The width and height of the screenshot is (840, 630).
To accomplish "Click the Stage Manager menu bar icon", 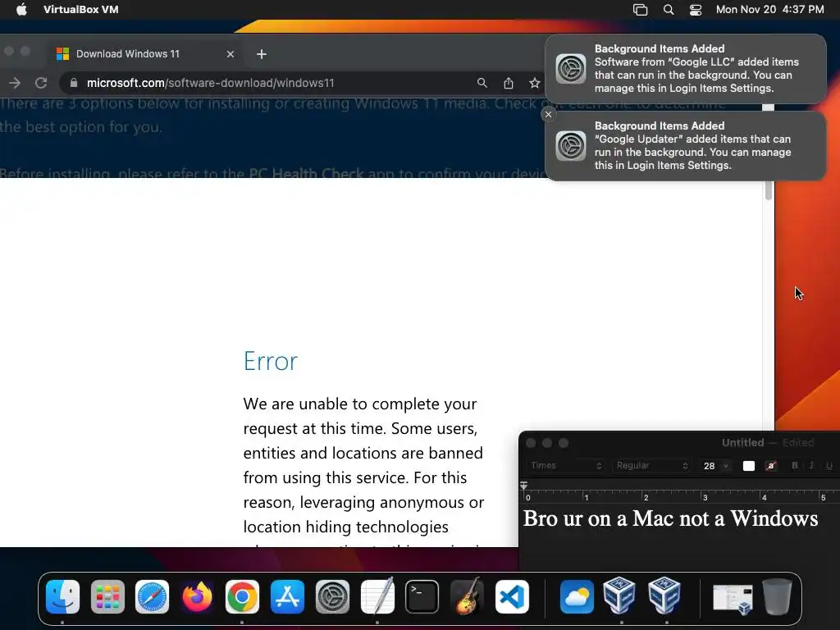I will click(640, 10).
